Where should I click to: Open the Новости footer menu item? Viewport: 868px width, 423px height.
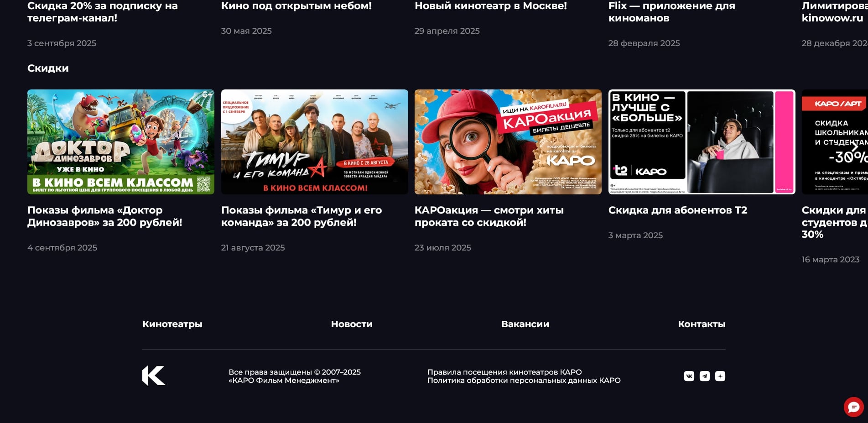point(351,324)
